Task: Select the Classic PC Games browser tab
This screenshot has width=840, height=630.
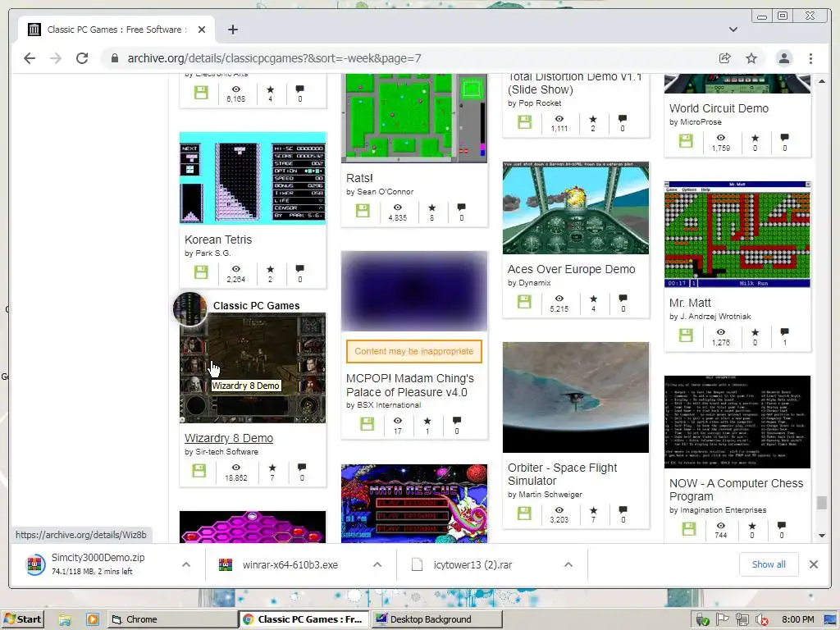Action: (x=116, y=30)
